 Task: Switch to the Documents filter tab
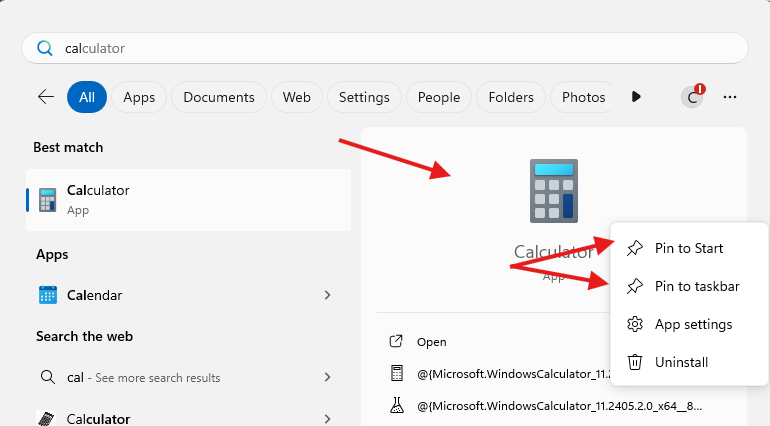tap(219, 97)
